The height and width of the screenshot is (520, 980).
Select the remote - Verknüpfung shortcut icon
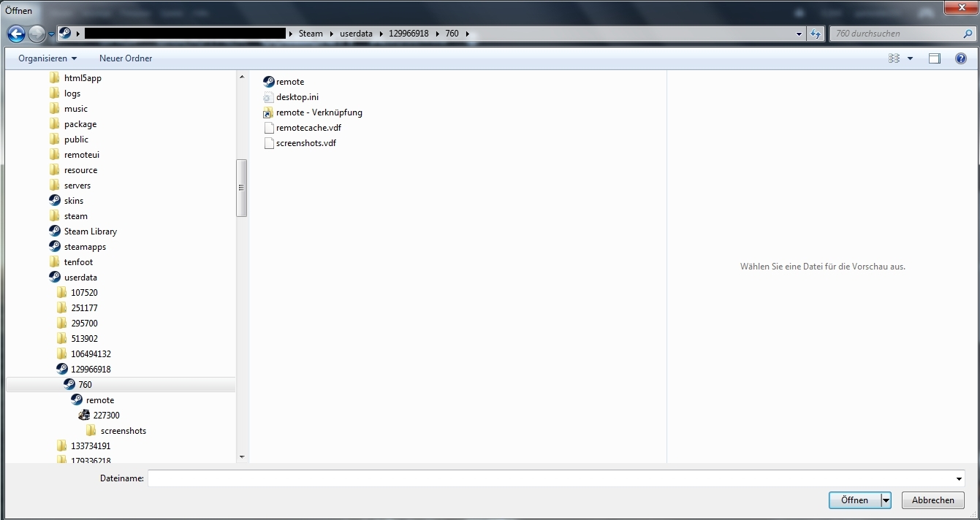pos(268,112)
